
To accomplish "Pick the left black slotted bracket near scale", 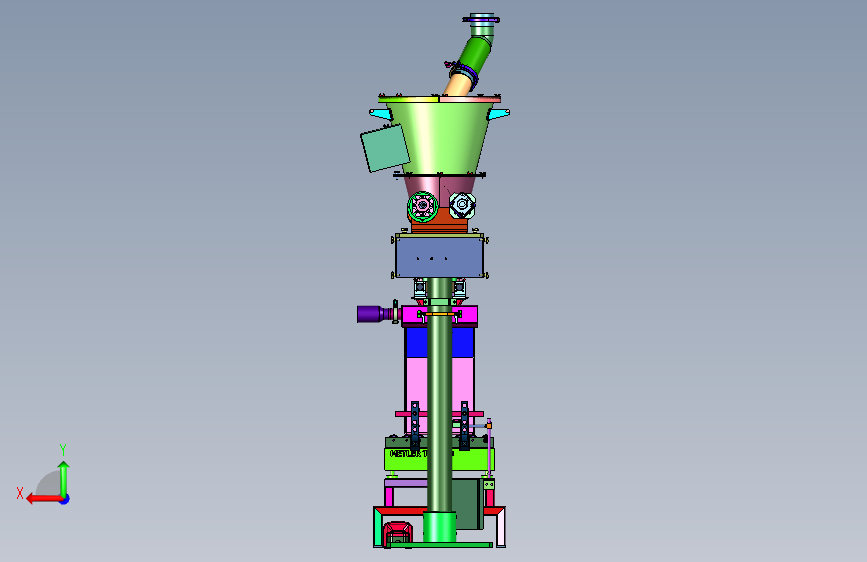I will coord(415,425).
